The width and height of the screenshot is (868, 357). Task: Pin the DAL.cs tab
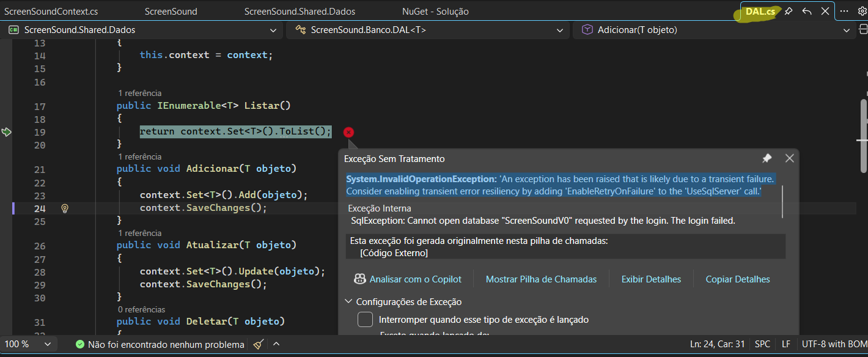coord(789,12)
